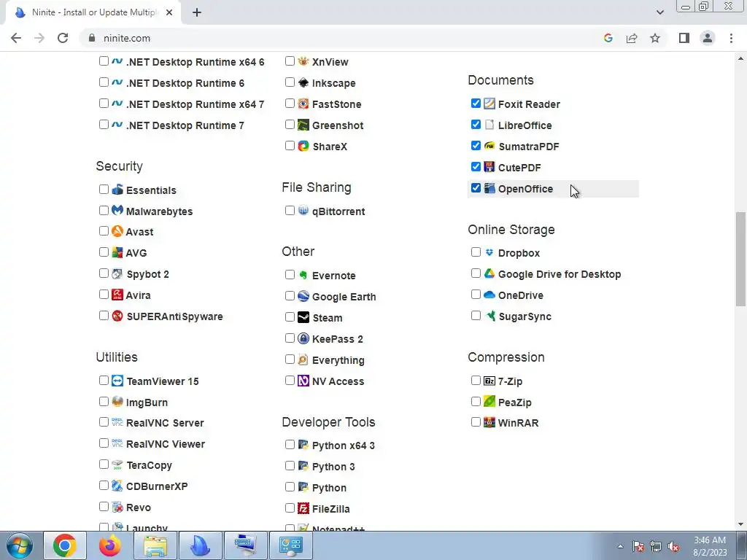Click the Steam logo icon
This screenshot has width=747, height=560.
point(303,317)
